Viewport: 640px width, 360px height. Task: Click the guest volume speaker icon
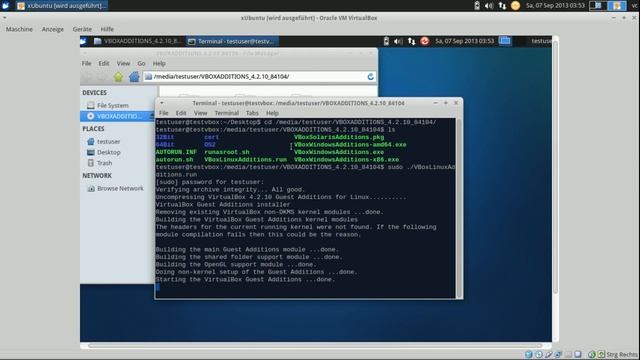pos(398,41)
